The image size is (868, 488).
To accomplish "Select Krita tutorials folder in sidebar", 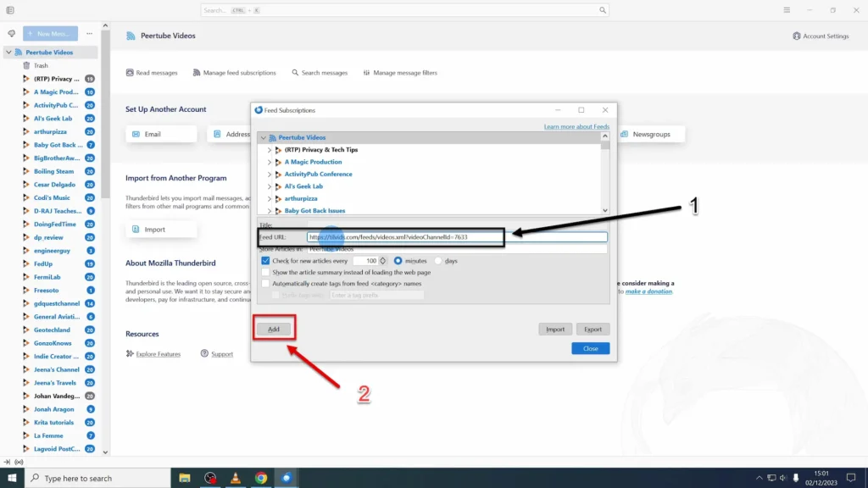I will [x=53, y=422].
